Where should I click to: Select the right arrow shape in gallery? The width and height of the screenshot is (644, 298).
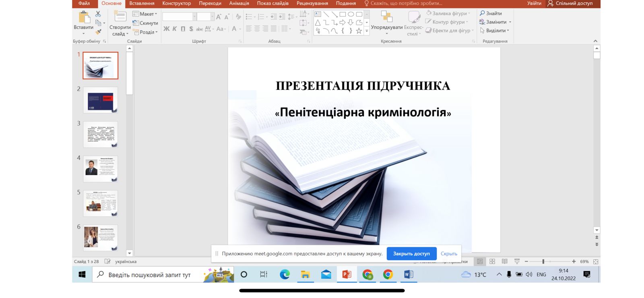(x=343, y=23)
